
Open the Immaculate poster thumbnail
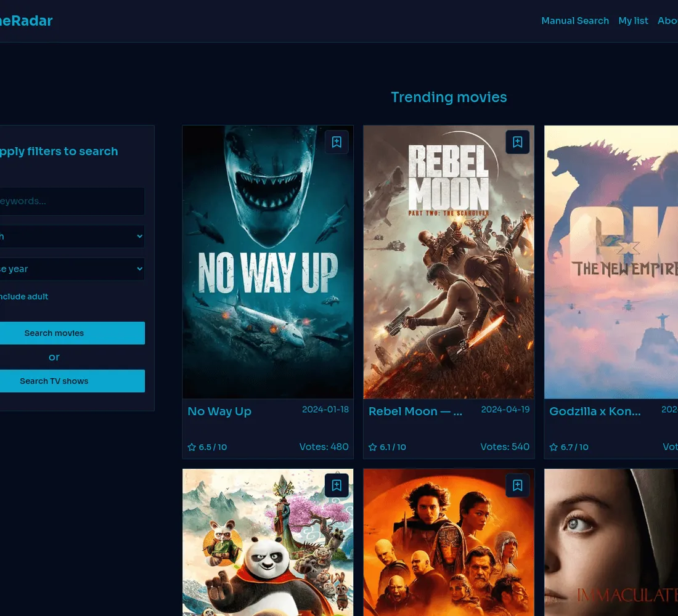point(611,543)
